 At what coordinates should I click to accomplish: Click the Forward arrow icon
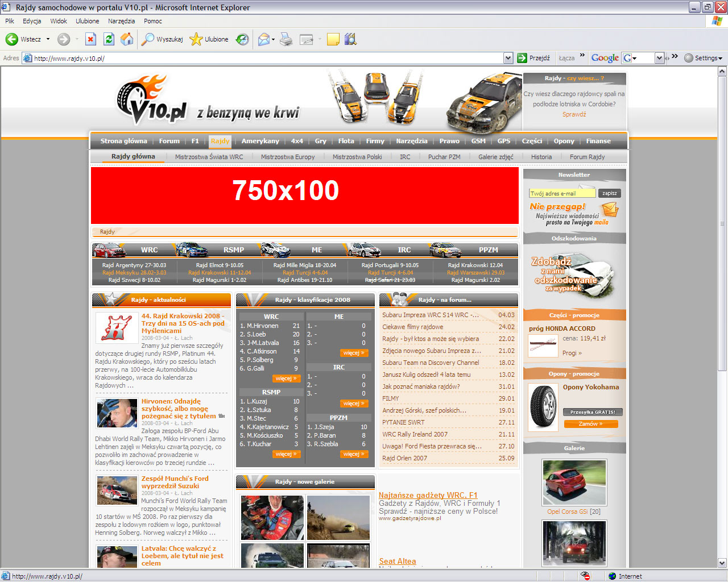[x=64, y=39]
